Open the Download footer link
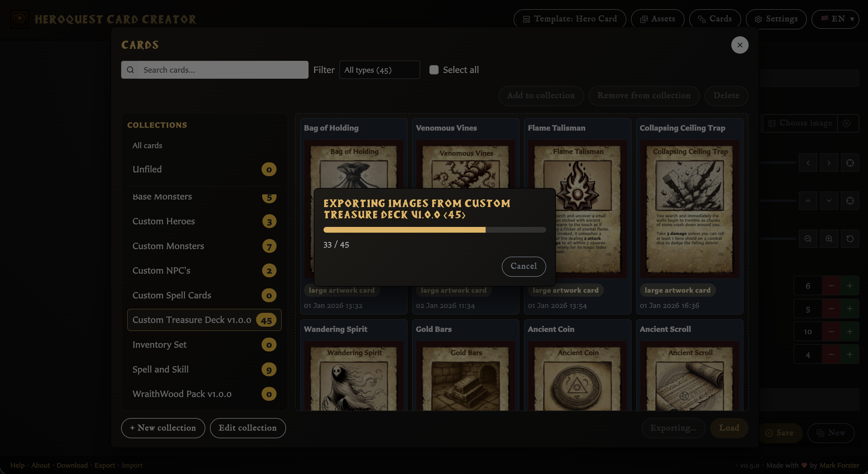This screenshot has width=868, height=474. (72, 466)
